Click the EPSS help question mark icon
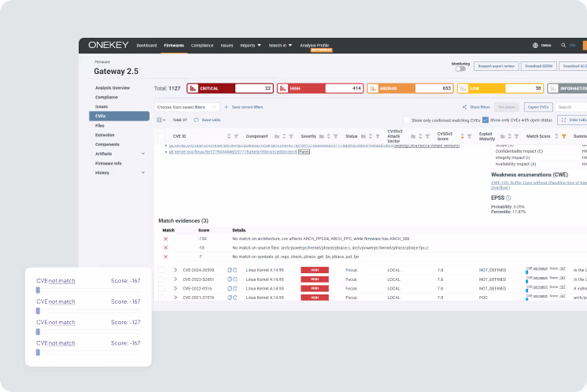 509,198
